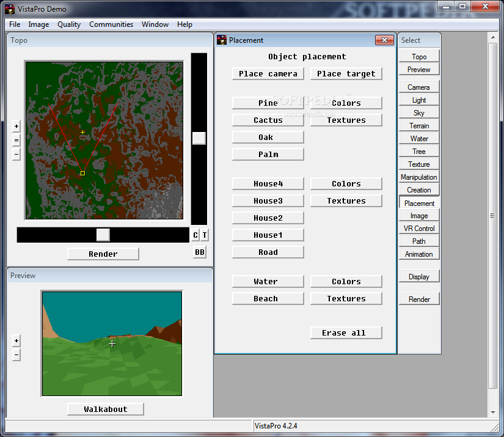Image resolution: width=504 pixels, height=437 pixels.
Task: Select House4 placement
Action: click(268, 183)
